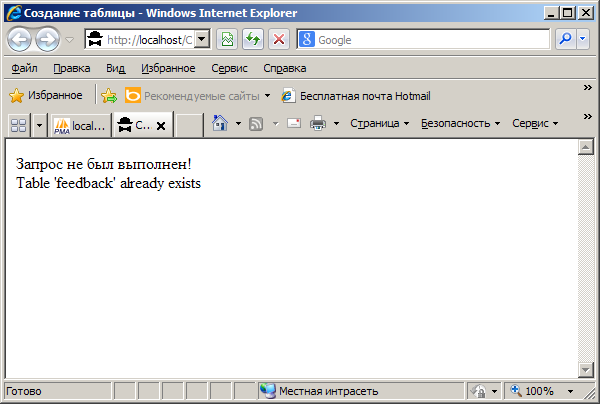Refresh the page with green arrows icon
The height and width of the screenshot is (404, 600).
pos(253,39)
